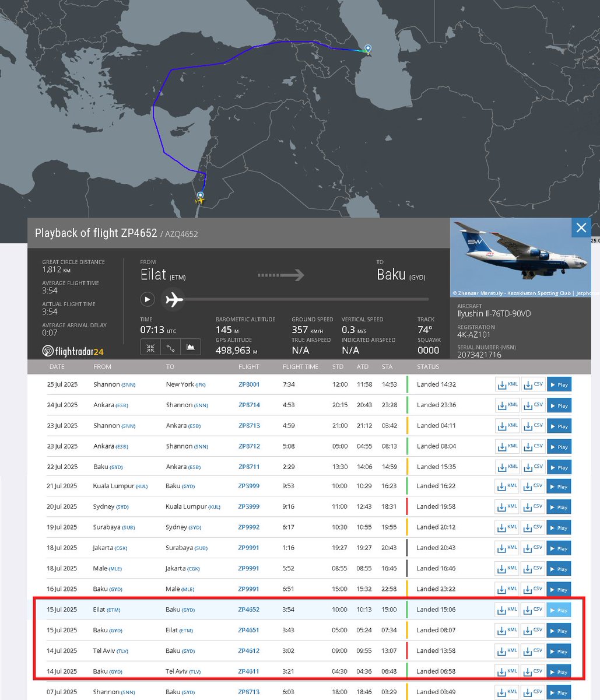Open flight number link ZP4651
The image size is (600, 700).
pyautogui.click(x=249, y=630)
